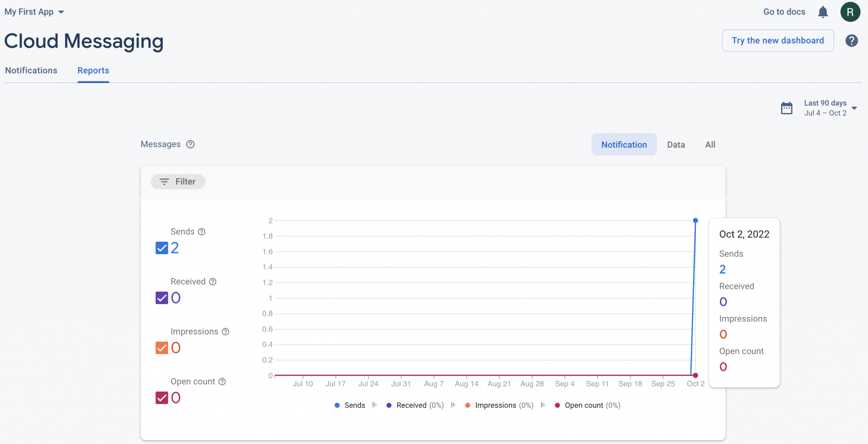This screenshot has height=444, width=868.
Task: Click the funnel bar icon after Sends legend
Action: pos(375,405)
